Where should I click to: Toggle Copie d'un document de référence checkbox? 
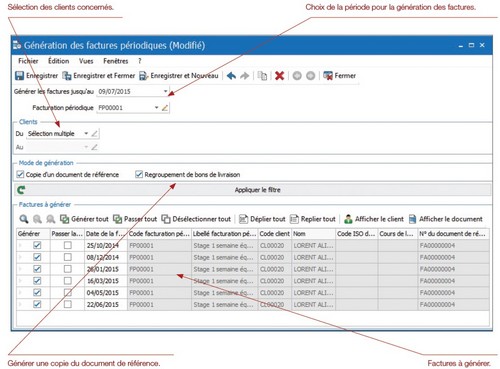[x=20, y=174]
